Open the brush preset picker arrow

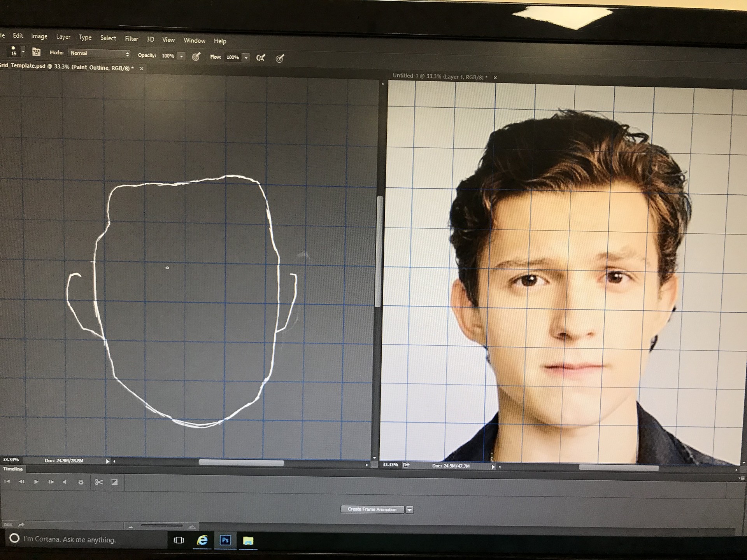pos(23,51)
